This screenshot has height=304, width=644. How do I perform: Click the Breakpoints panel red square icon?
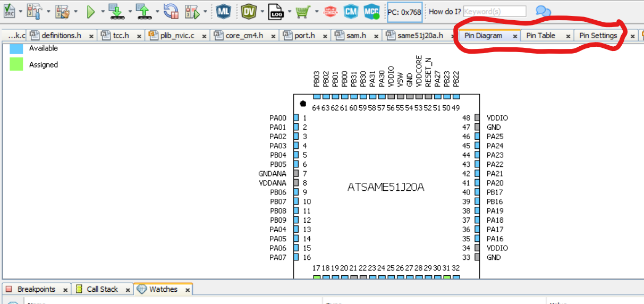click(9, 289)
